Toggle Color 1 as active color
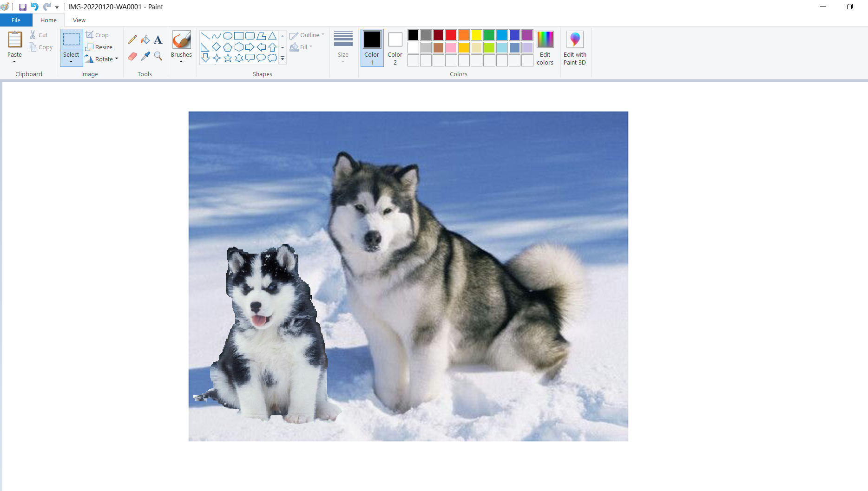 [372, 47]
